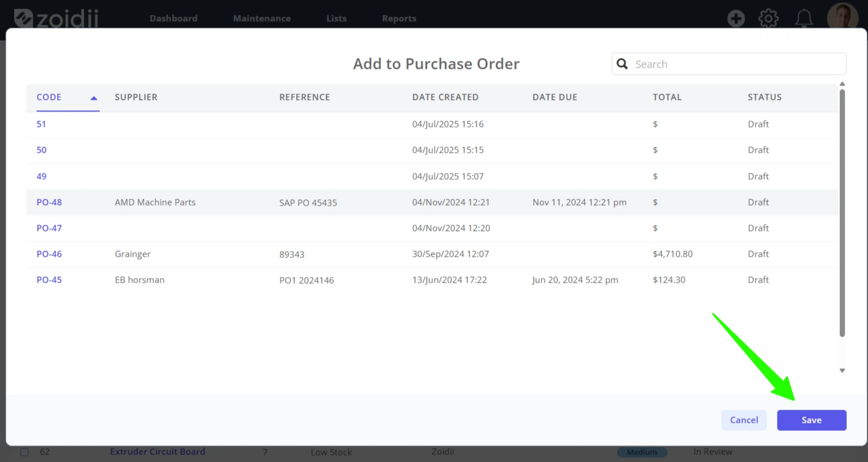Click the scrollbar up arrow

[842, 84]
